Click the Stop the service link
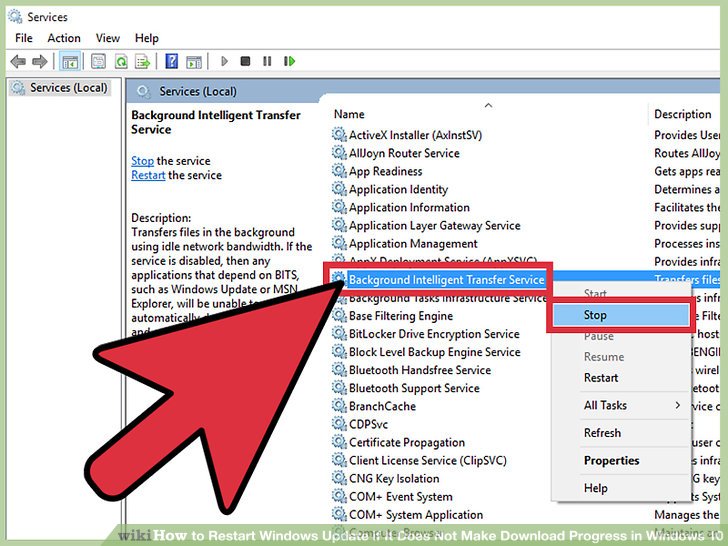The width and height of the screenshot is (728, 546). point(142,161)
